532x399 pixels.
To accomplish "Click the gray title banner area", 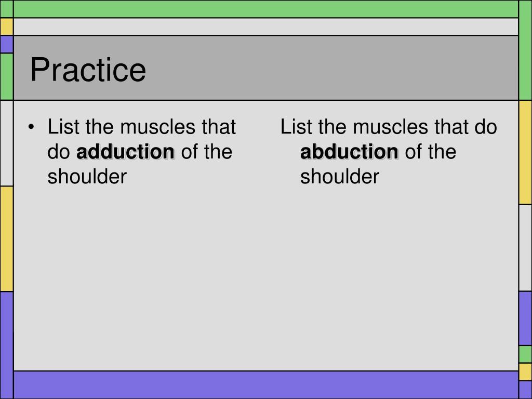I will 266,68.
